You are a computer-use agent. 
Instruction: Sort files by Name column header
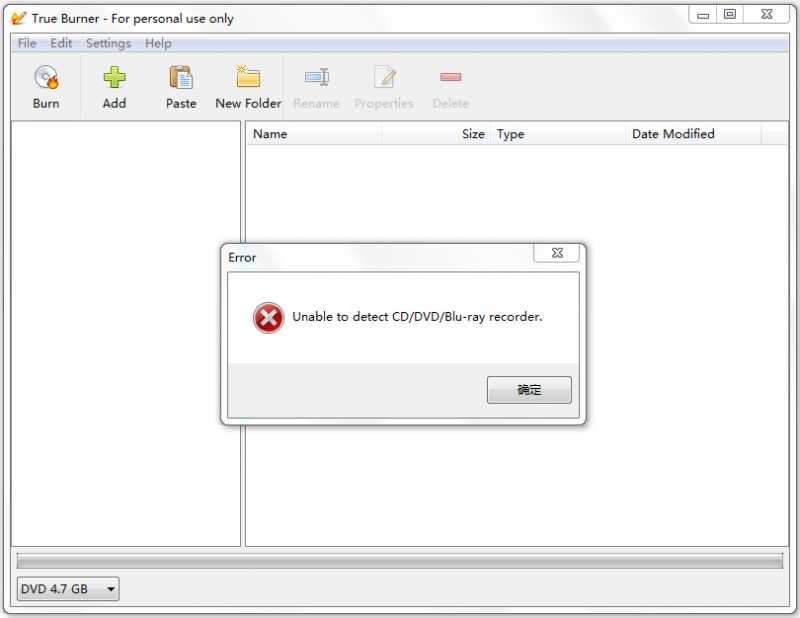coord(314,134)
